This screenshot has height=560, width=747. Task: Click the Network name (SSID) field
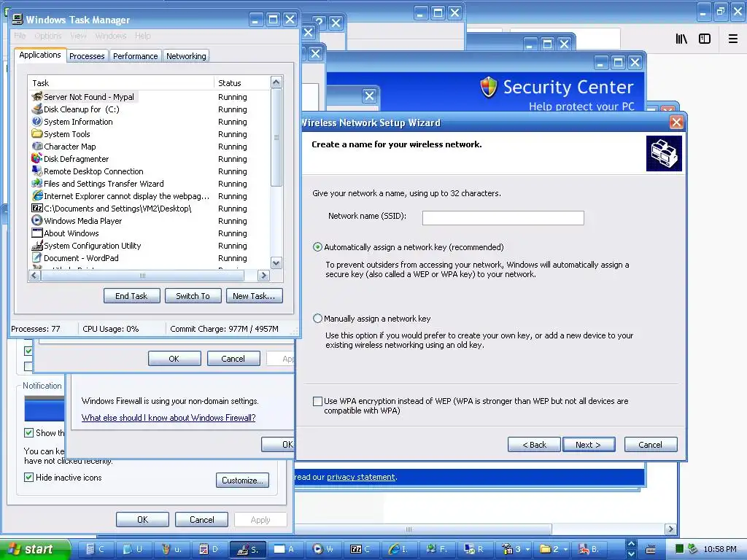pyautogui.click(x=503, y=218)
